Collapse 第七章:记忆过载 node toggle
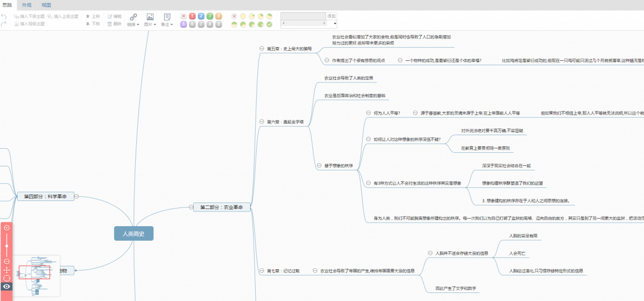 coord(262,271)
